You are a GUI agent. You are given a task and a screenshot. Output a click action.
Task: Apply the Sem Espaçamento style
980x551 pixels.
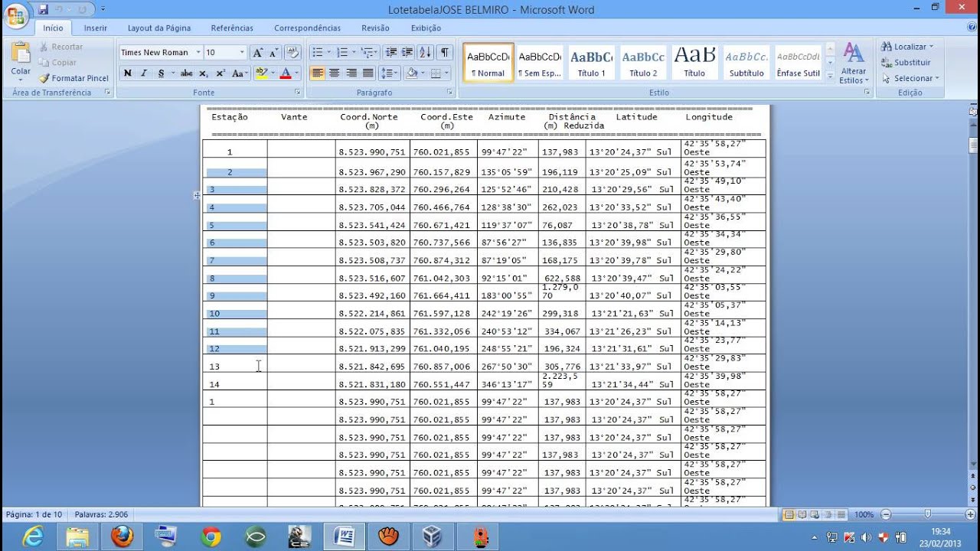(x=540, y=62)
